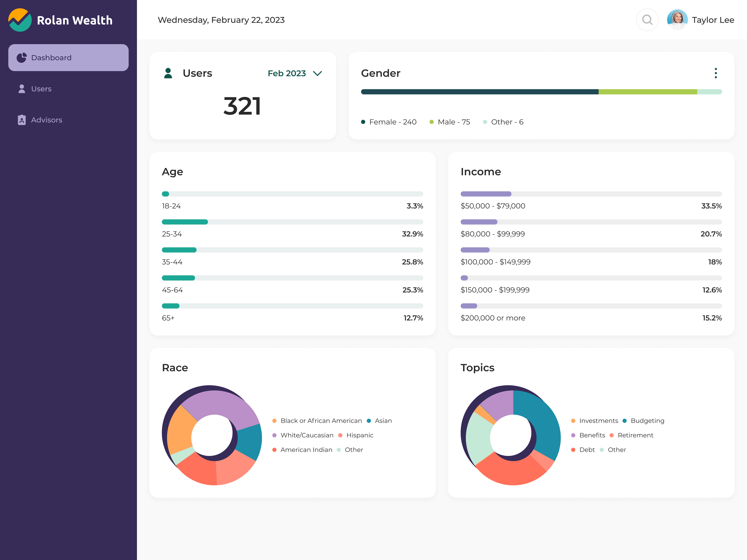The width and height of the screenshot is (747, 560).
Task: Open the Dashboard menu item
Action: coord(68,58)
